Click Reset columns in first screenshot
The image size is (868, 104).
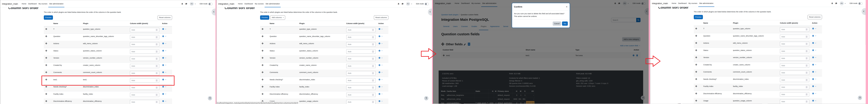pos(165,17)
